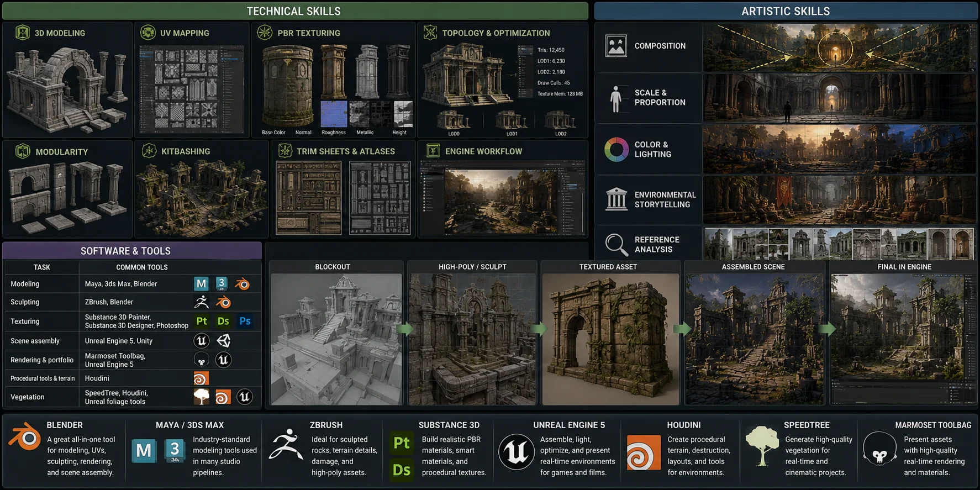Click the Artistic Skills header
This screenshot has width=980, height=490.
click(786, 11)
